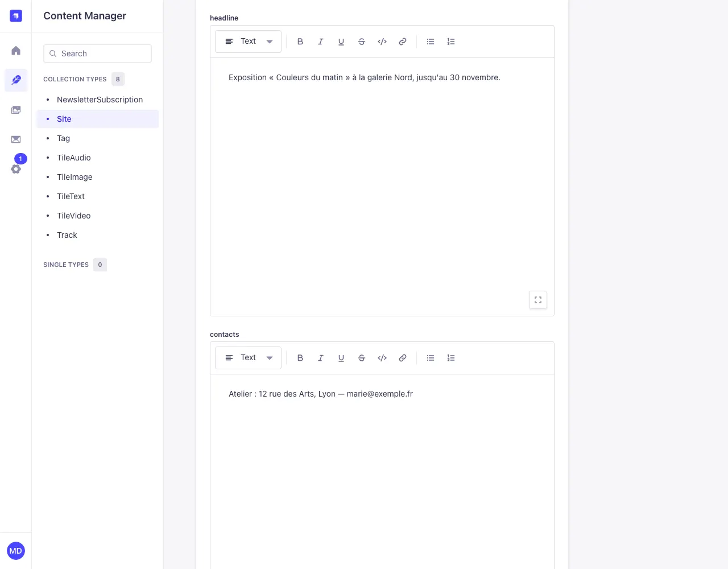Click the Strapi logo icon
This screenshot has width=728, height=569.
click(16, 16)
